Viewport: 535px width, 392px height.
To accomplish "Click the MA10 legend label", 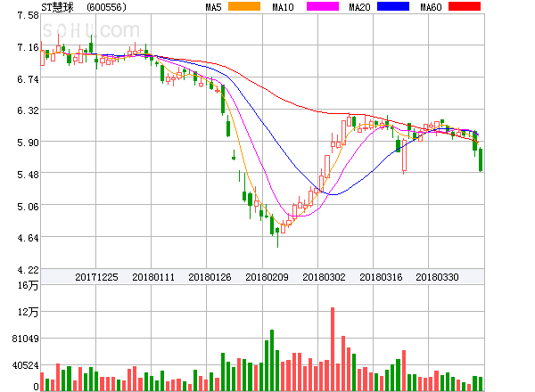I will 283,7.
